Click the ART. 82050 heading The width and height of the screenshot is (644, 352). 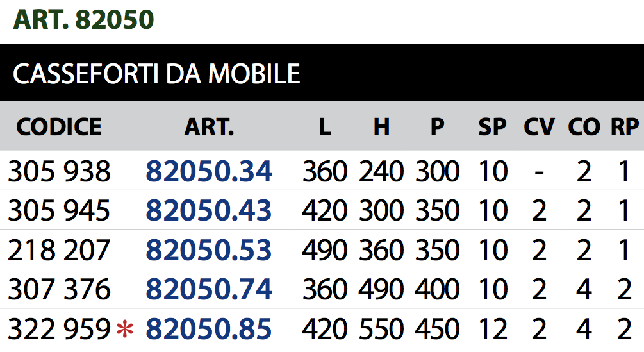point(84,20)
